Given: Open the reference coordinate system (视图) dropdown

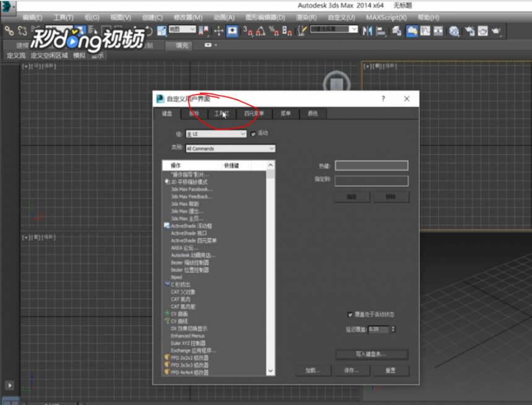Looking at the screenshot, I should point(182,30).
